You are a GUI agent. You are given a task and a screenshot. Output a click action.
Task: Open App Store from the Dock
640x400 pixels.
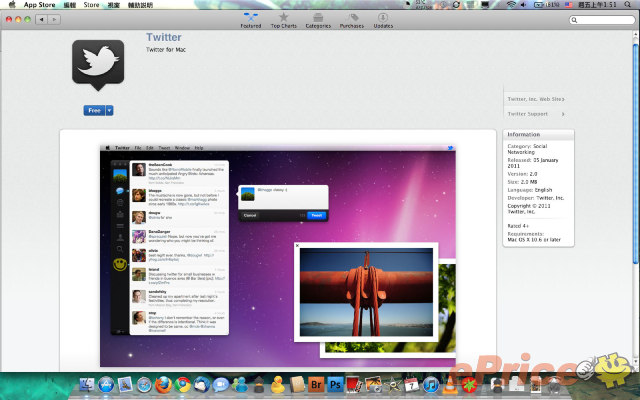coord(106,384)
